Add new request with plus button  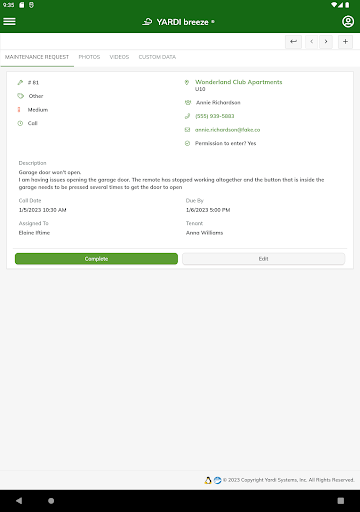pos(345,42)
